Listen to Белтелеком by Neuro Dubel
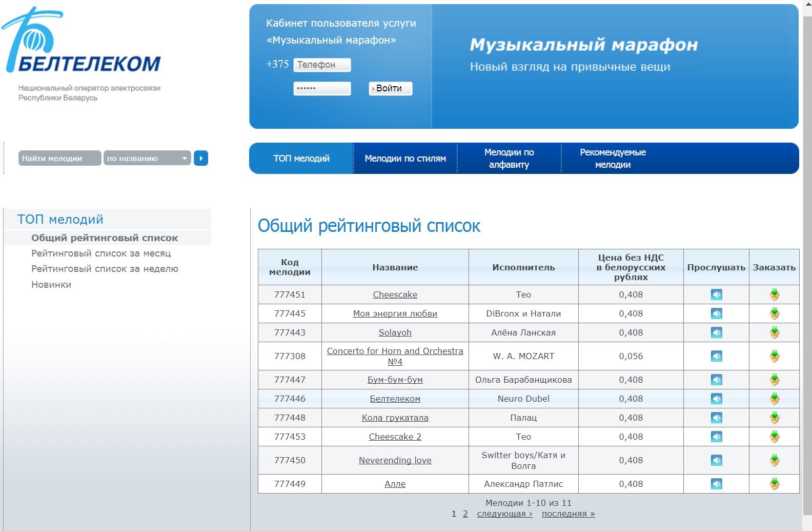Image resolution: width=812 pixels, height=531 pixels. (716, 399)
